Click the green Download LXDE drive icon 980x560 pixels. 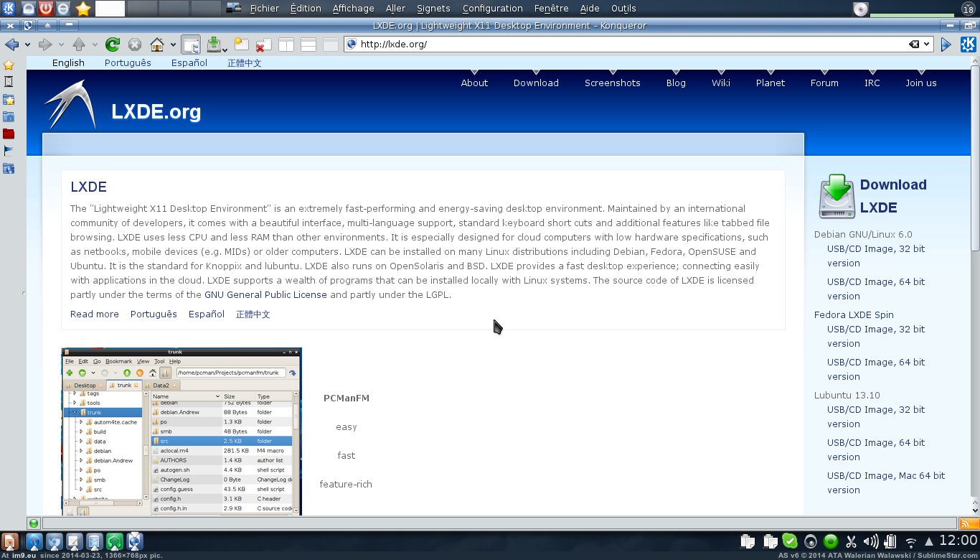pyautogui.click(x=837, y=196)
